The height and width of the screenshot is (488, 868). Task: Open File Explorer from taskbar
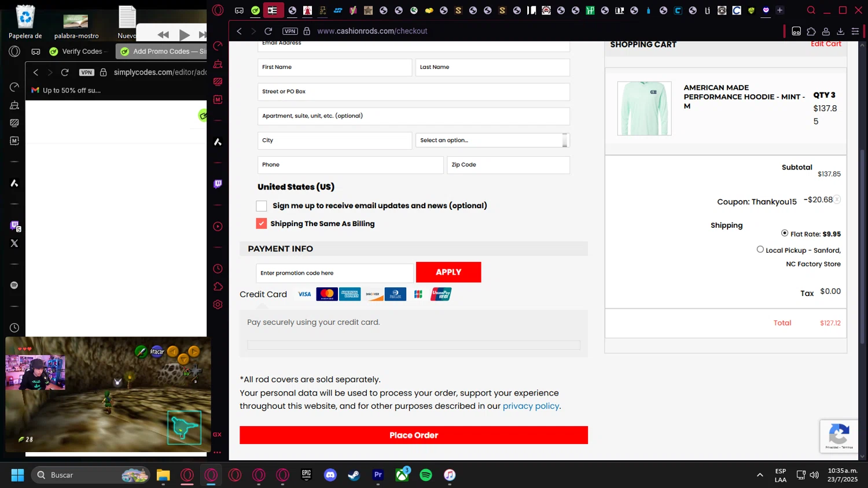pyautogui.click(x=163, y=475)
